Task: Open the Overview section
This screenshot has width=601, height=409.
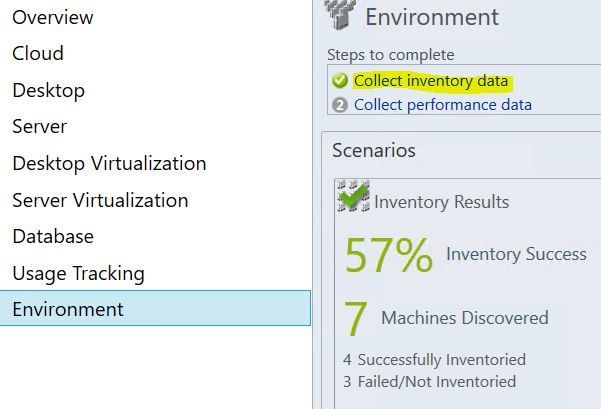Action: [x=53, y=17]
